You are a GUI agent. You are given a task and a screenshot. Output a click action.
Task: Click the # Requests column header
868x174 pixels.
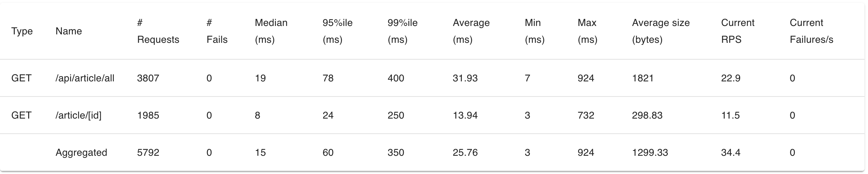pyautogui.click(x=158, y=31)
